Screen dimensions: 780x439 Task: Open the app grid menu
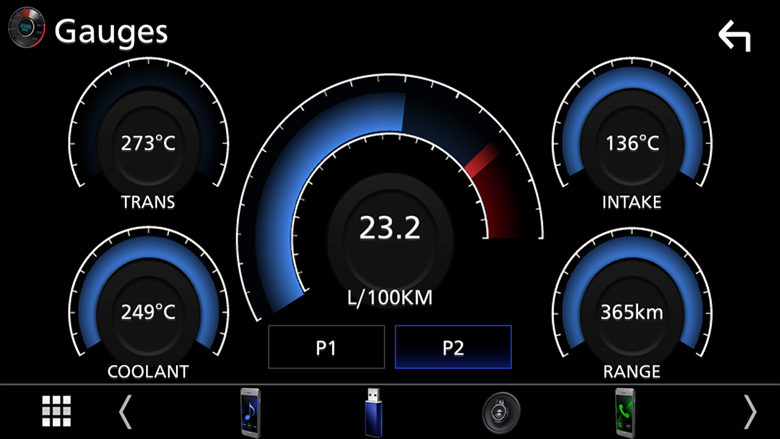56,411
